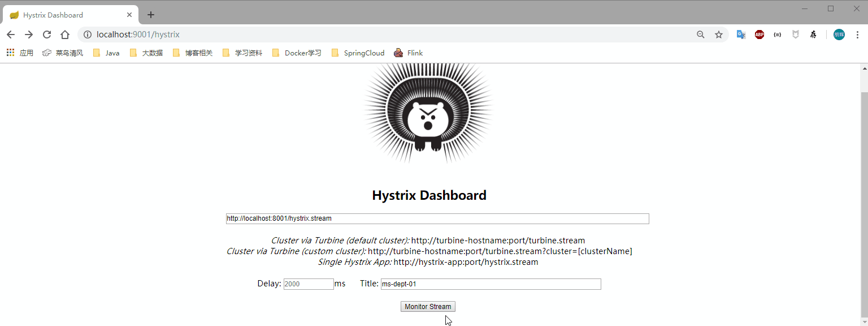
Task: Click the hystrix.stream URL input box
Action: [437, 218]
